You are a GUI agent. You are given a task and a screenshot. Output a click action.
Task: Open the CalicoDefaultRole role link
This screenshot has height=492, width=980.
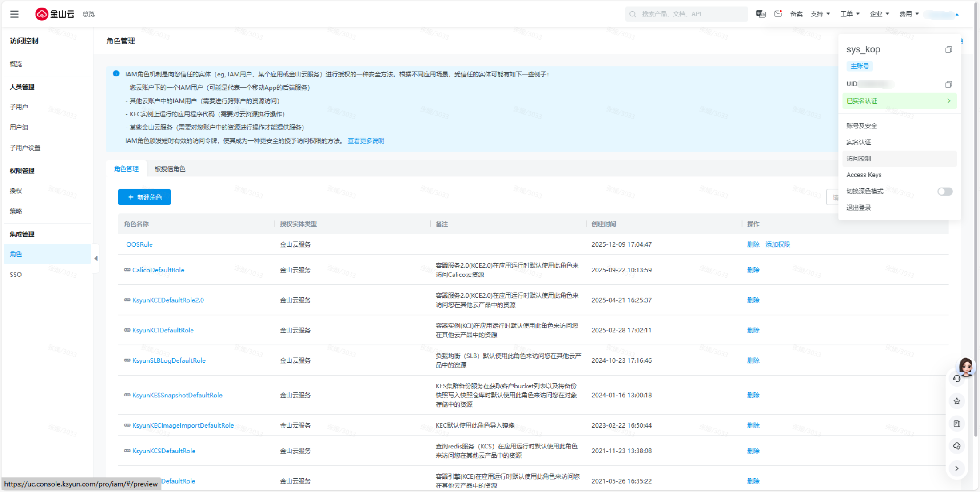tap(158, 270)
